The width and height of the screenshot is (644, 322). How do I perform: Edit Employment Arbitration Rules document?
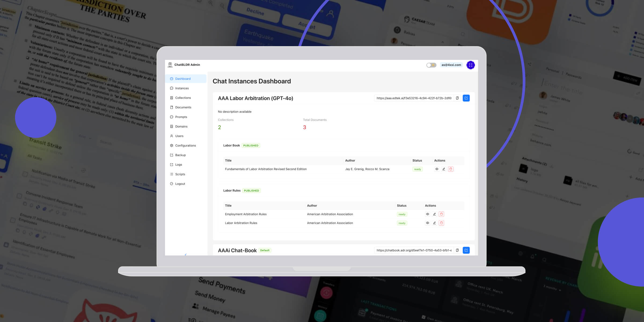pyautogui.click(x=434, y=214)
